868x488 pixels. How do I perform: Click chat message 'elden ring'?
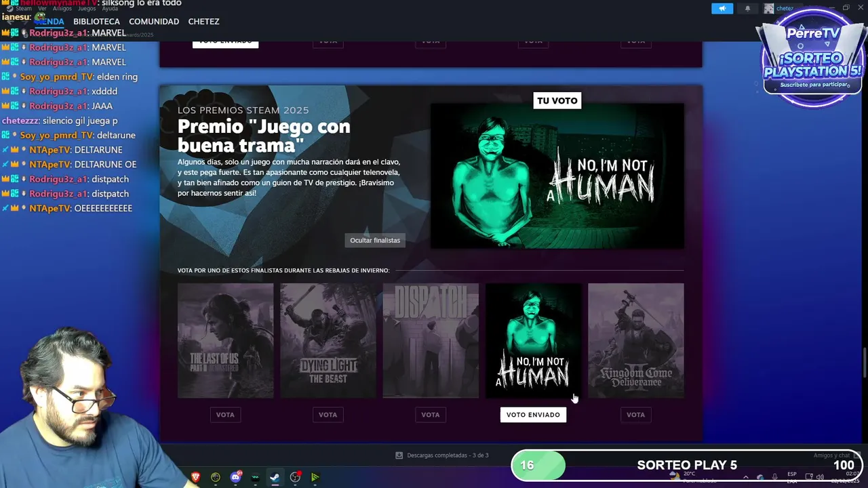[x=117, y=77]
